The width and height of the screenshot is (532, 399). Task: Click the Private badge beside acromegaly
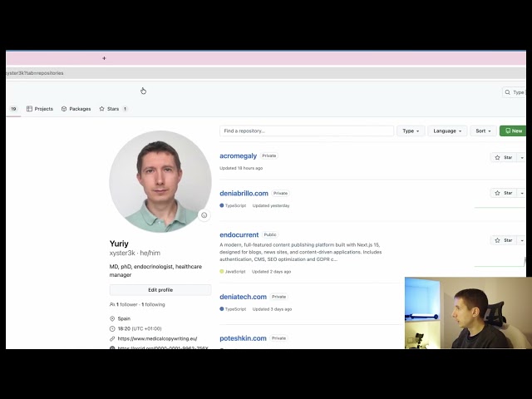pos(269,155)
